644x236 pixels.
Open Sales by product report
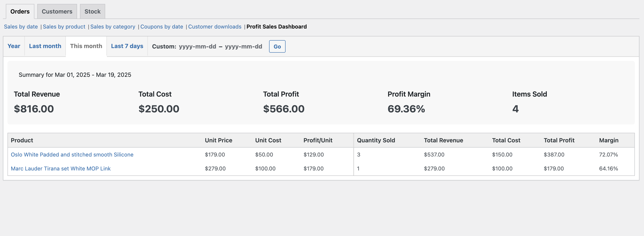(x=64, y=27)
